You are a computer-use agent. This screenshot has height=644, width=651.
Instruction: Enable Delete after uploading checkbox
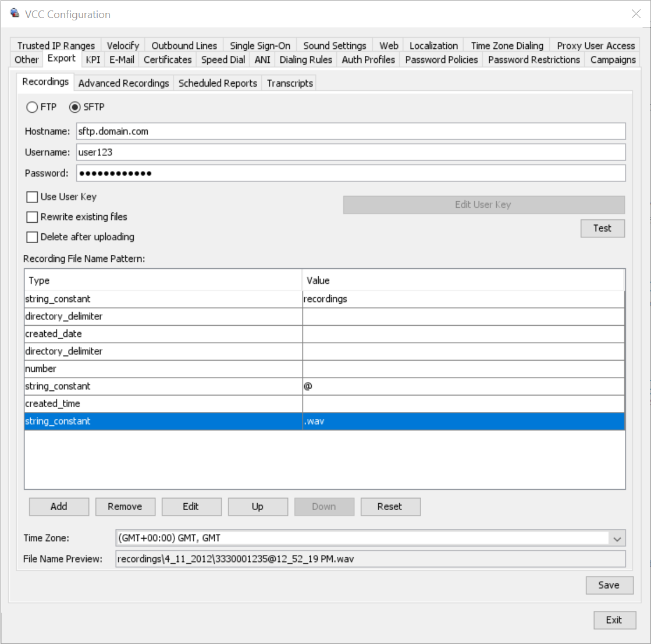coord(33,237)
